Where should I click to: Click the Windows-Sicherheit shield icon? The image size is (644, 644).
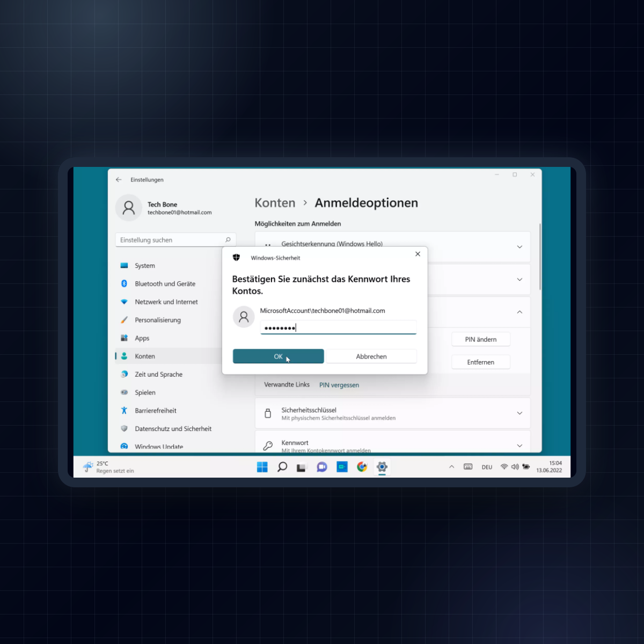click(236, 258)
